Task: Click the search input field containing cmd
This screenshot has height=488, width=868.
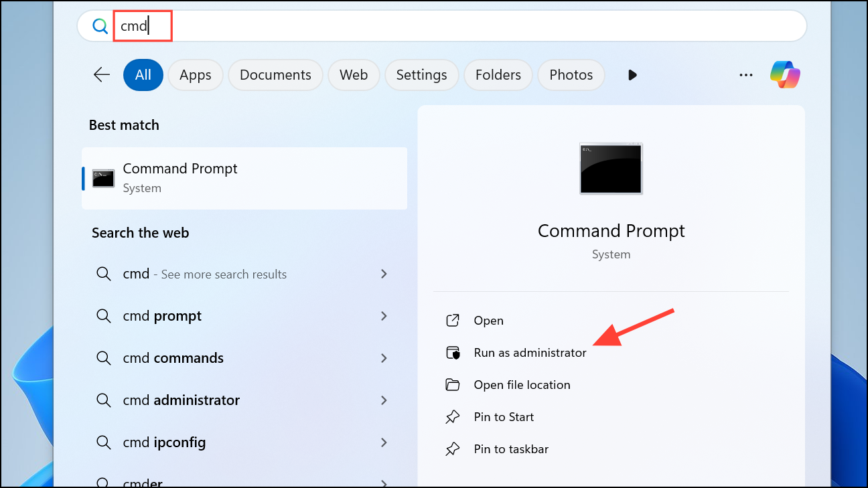Action: [442, 26]
